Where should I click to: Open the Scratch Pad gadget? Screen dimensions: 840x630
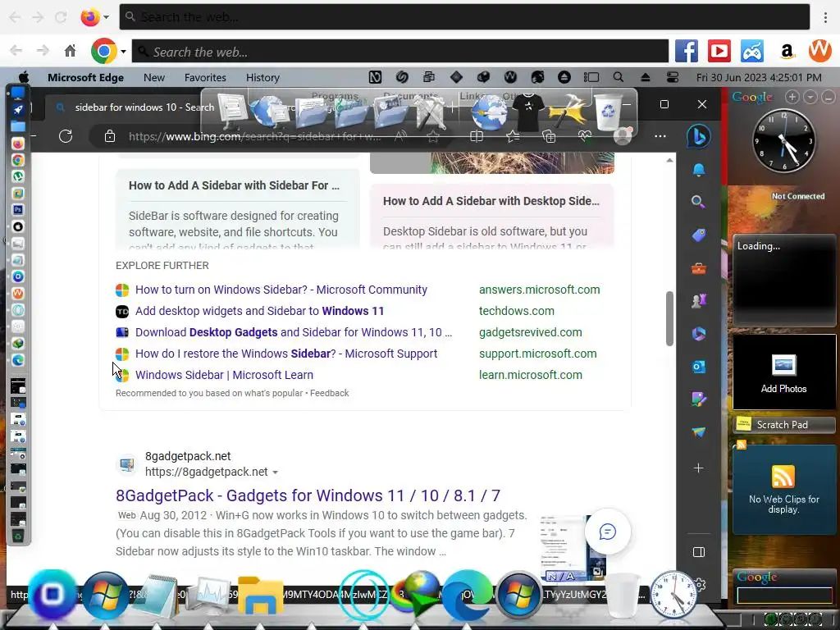783,424
